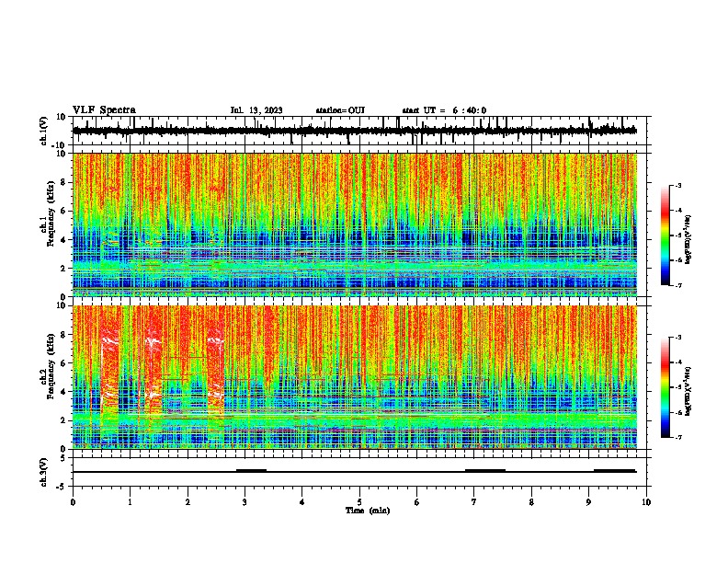Viewport: 728px width, 563px height.
Task: Click the ch.3 raised pulse near minute 3
Action: tap(251, 470)
